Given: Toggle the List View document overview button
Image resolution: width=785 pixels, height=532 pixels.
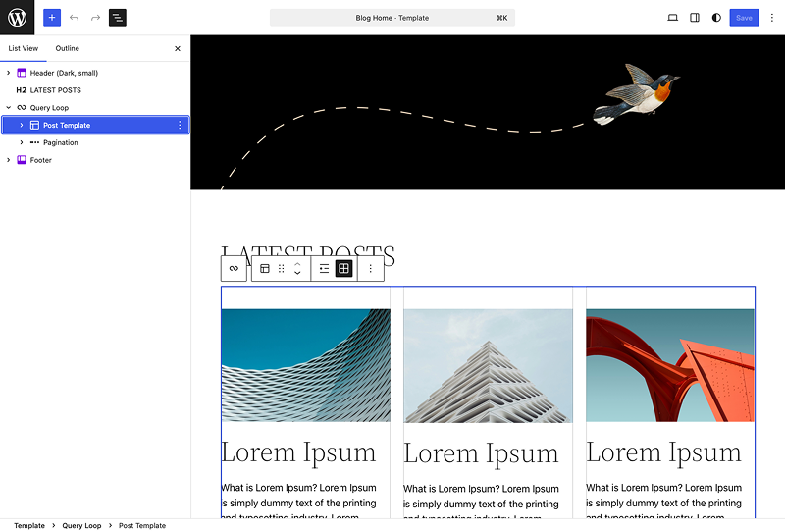Looking at the screenshot, I should pos(118,18).
